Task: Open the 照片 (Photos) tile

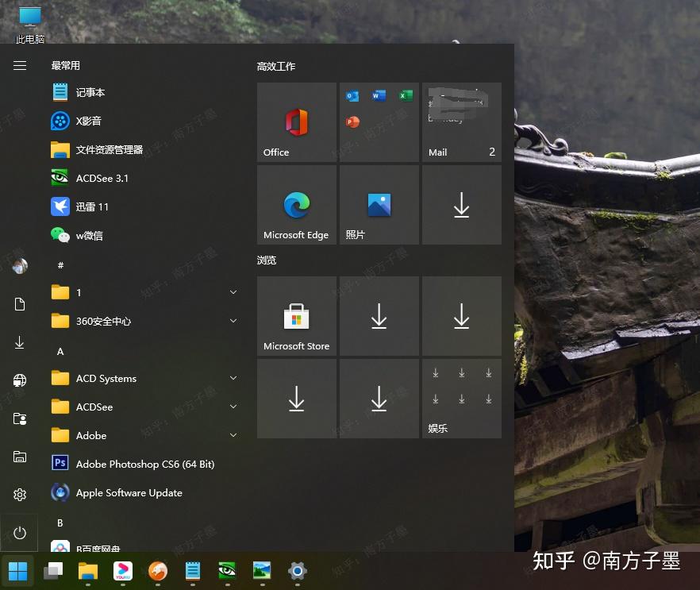Action: (x=379, y=205)
